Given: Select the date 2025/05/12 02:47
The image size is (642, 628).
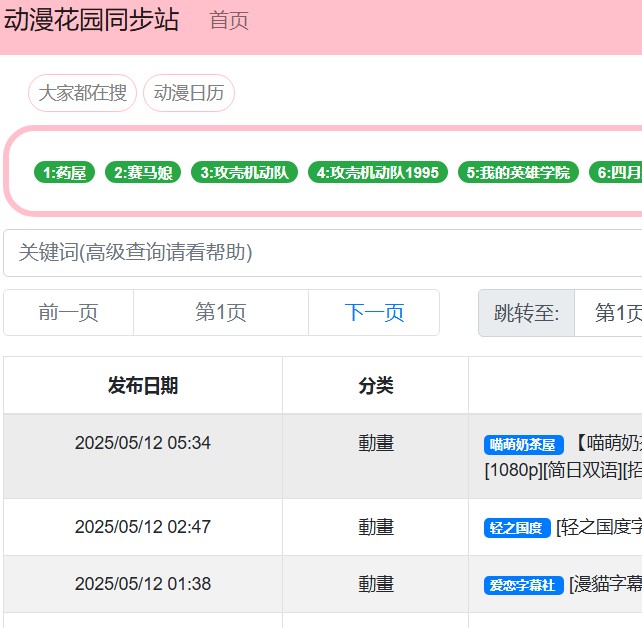Looking at the screenshot, I should (142, 527).
